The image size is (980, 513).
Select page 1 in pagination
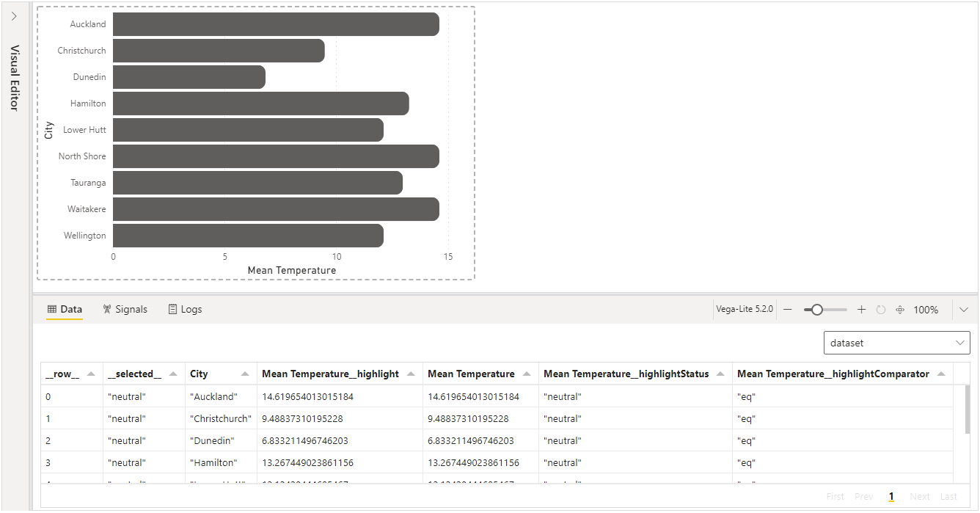[891, 497]
